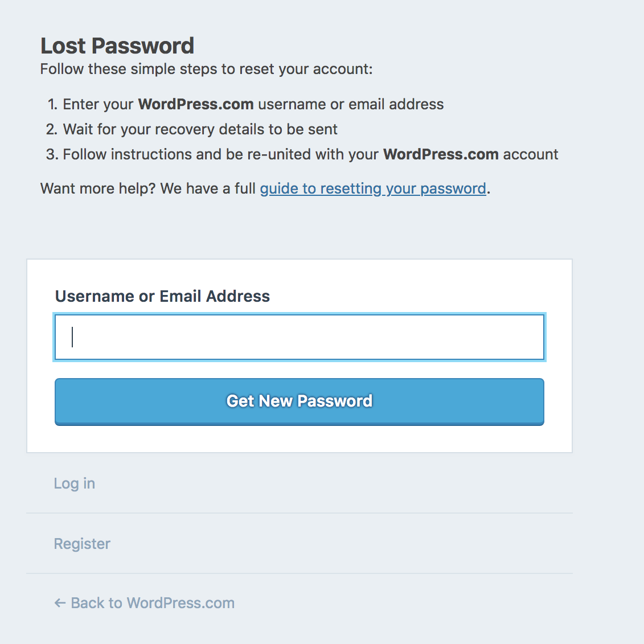The image size is (644, 644).
Task: Click the blue submit button labeled Get New Password
Action: (x=299, y=401)
